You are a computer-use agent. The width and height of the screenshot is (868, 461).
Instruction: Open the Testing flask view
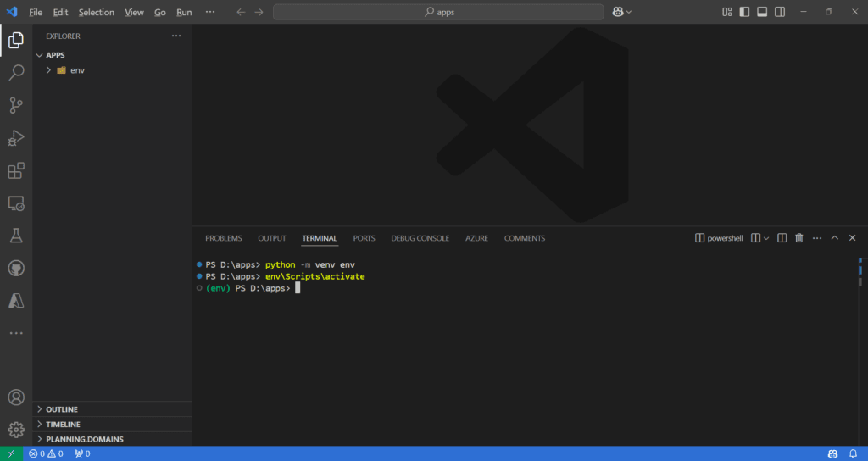click(16, 236)
